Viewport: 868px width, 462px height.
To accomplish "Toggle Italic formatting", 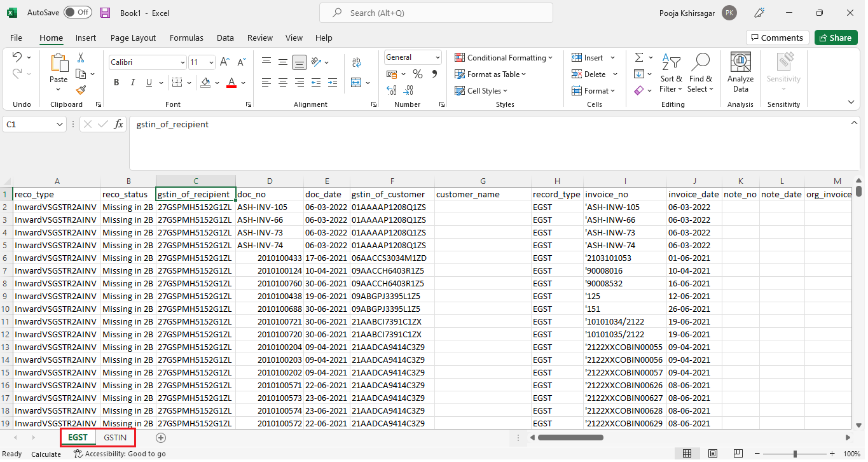I will point(132,83).
